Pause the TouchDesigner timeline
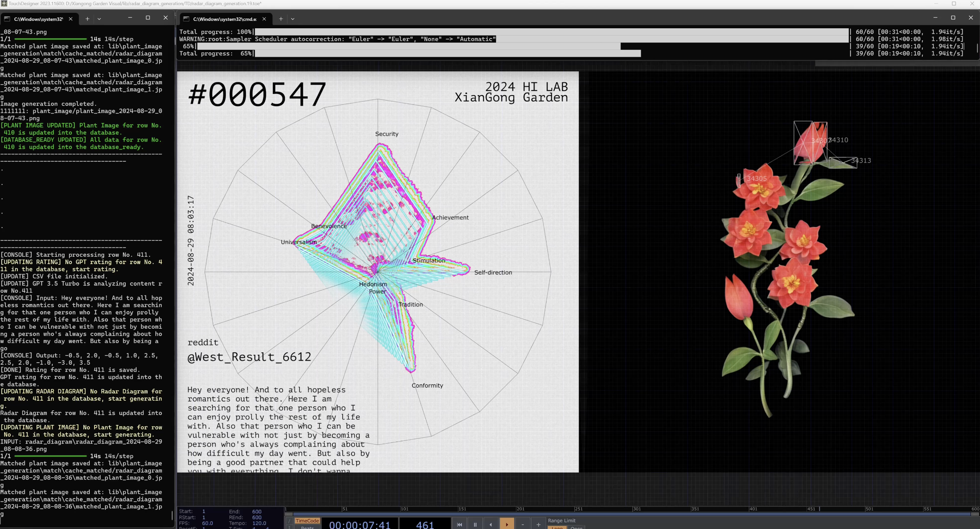The width and height of the screenshot is (980, 529). click(475, 524)
